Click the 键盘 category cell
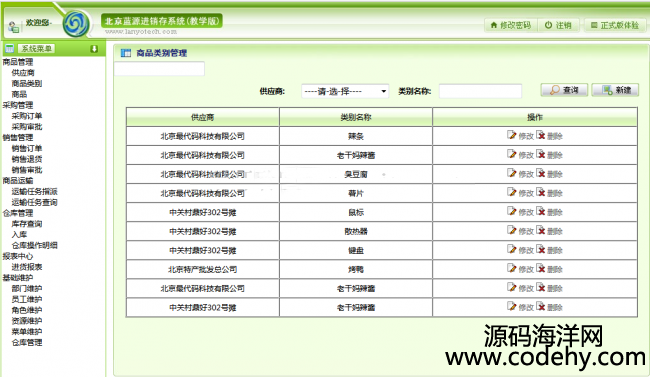 [356, 251]
